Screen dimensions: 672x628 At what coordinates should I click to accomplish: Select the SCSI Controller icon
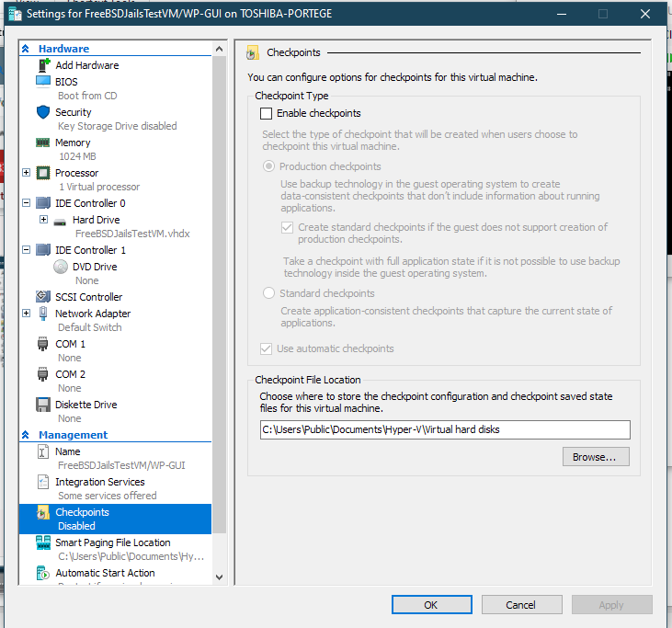43,297
